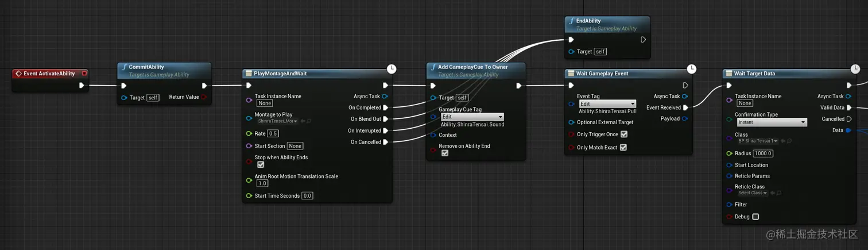The image size is (868, 250).
Task: Select the EndAbility node title
Action: [588, 21]
